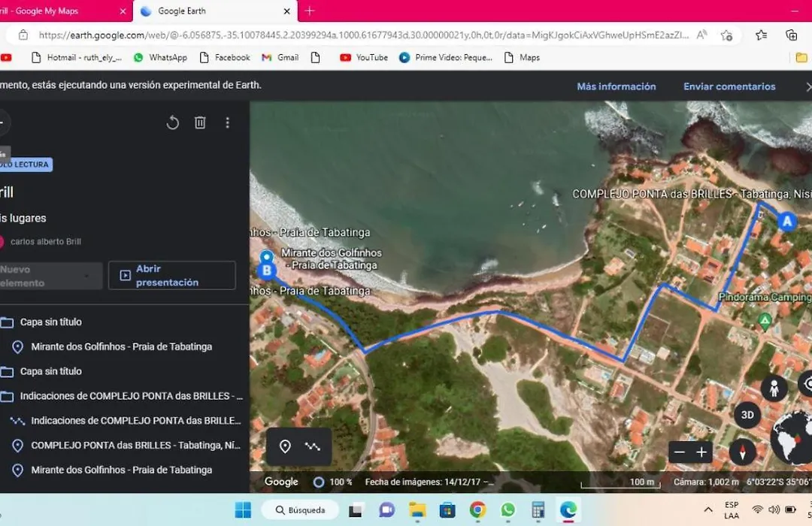Switch to the Google My Maps tab
Screen dimensions: 812x526
[x=62, y=11]
